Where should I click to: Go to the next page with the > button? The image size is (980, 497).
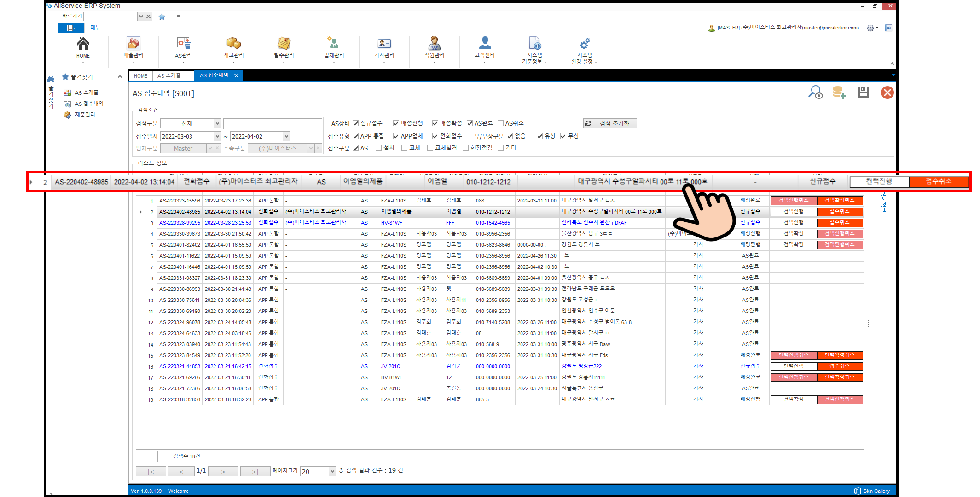[223, 471]
